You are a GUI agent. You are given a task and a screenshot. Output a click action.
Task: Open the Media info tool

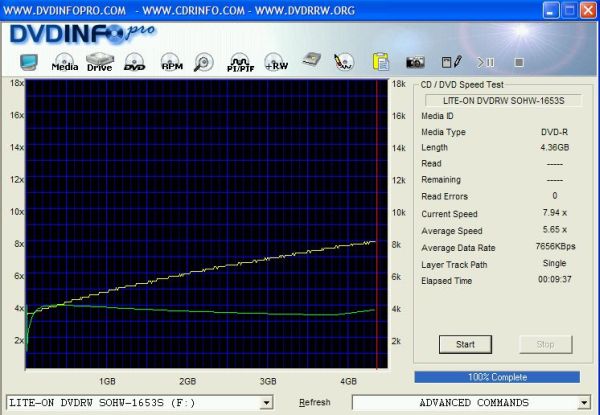[x=65, y=62]
